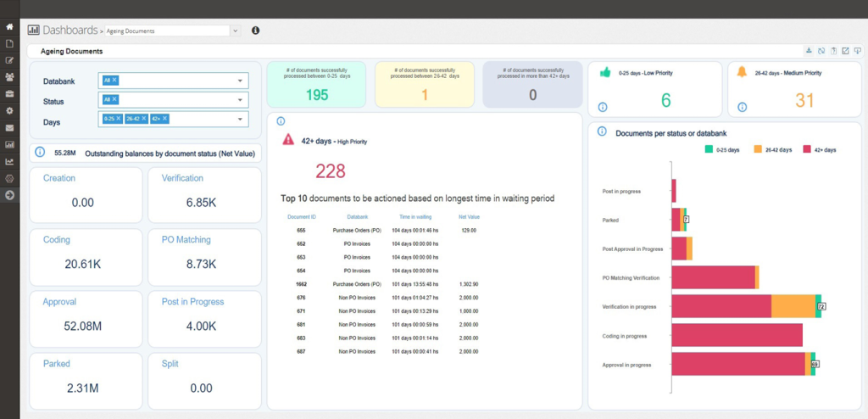Open the Home icon in the sidebar

(9, 26)
